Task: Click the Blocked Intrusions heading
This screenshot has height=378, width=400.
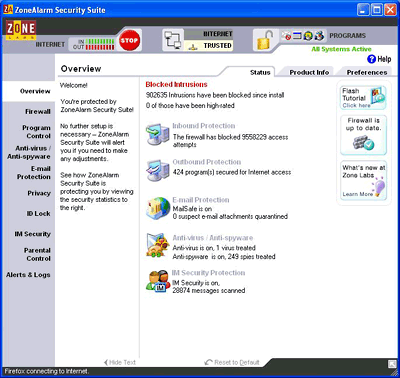Action: tap(176, 84)
